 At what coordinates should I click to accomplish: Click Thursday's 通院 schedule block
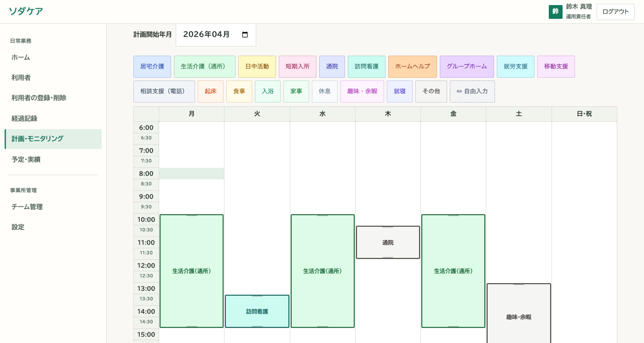(x=388, y=242)
